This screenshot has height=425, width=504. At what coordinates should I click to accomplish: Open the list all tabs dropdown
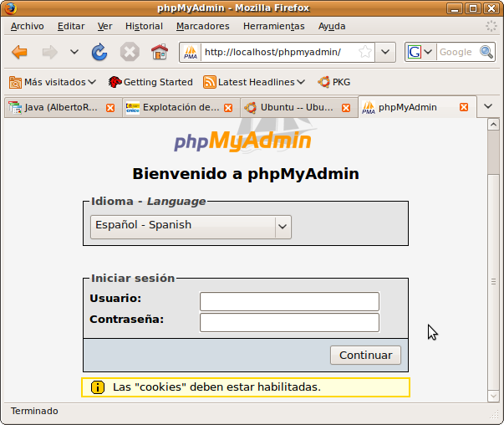(489, 107)
